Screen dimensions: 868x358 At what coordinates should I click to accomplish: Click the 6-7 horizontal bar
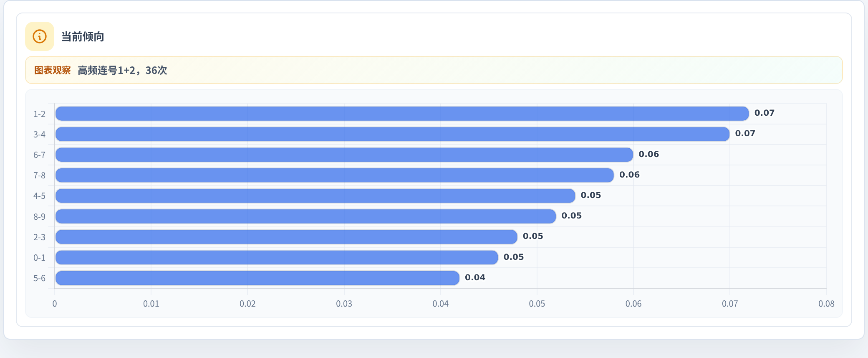344,155
